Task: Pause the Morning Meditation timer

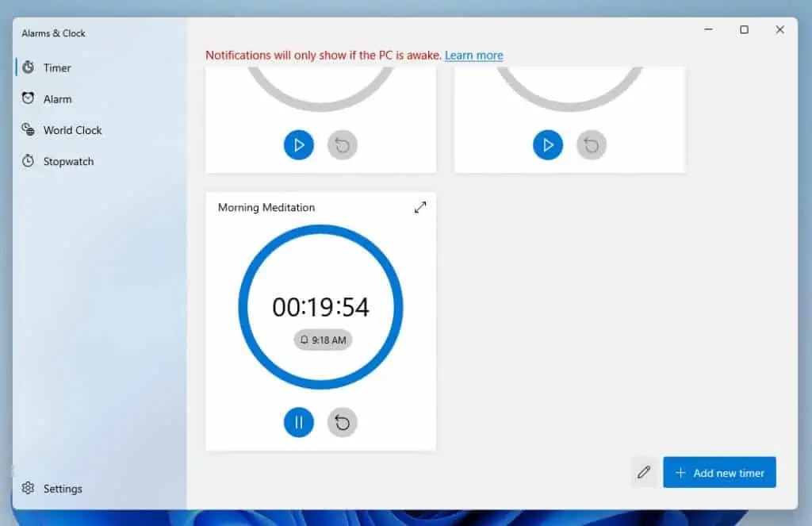Action: 299,423
